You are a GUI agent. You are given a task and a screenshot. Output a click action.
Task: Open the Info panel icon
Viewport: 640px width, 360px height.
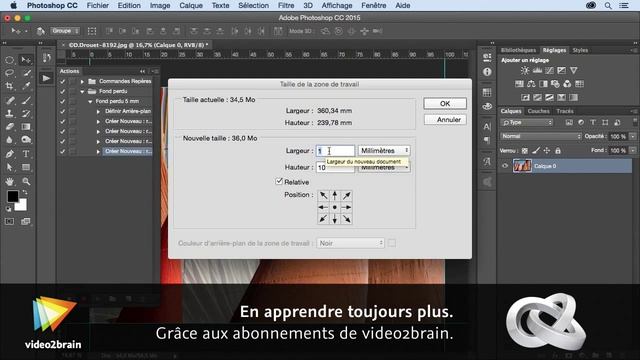click(487, 72)
